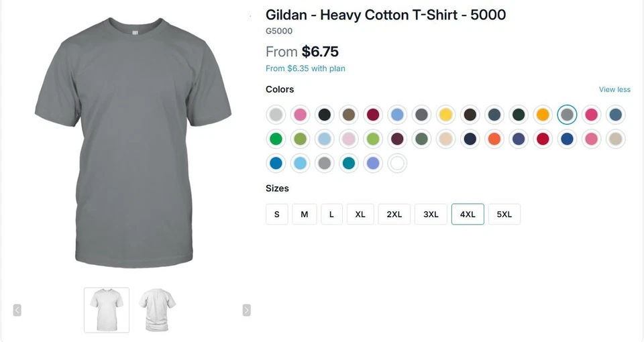Select the brown color swatch

pos(349,115)
